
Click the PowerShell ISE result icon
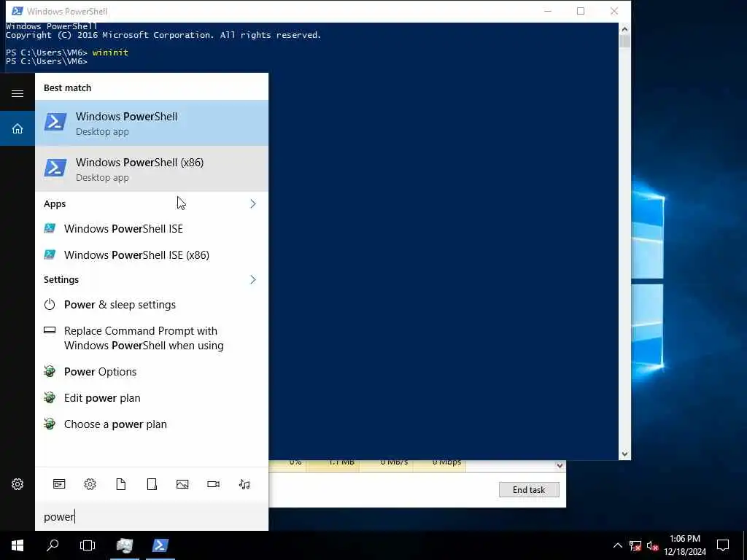click(50, 228)
